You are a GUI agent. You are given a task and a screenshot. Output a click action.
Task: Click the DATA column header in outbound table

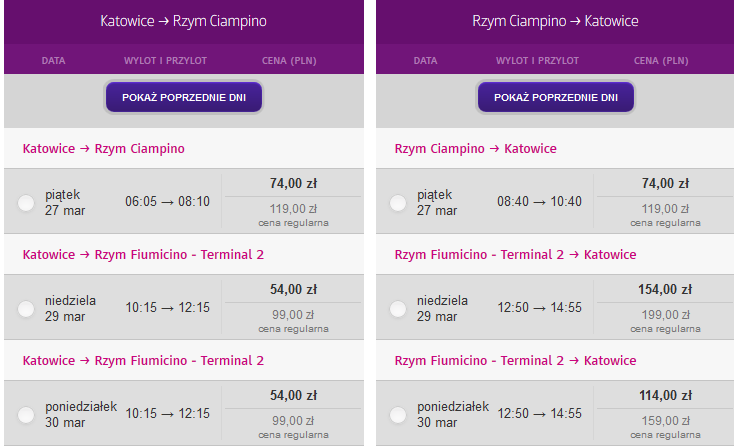point(53,61)
